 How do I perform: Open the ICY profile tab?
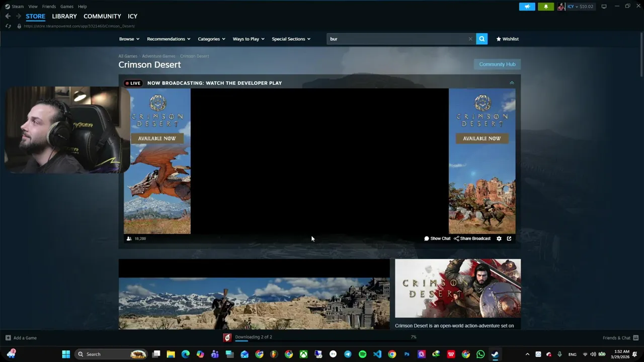coord(132,16)
